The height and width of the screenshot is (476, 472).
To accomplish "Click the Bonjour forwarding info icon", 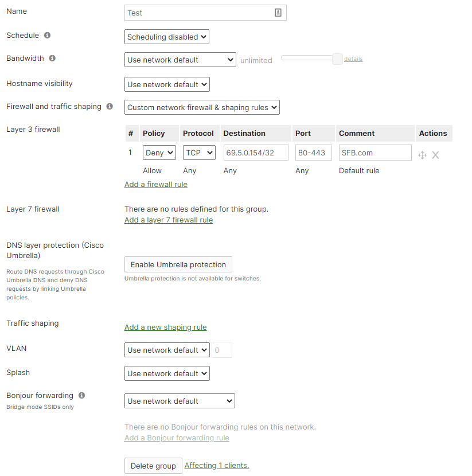I will 81,396.
